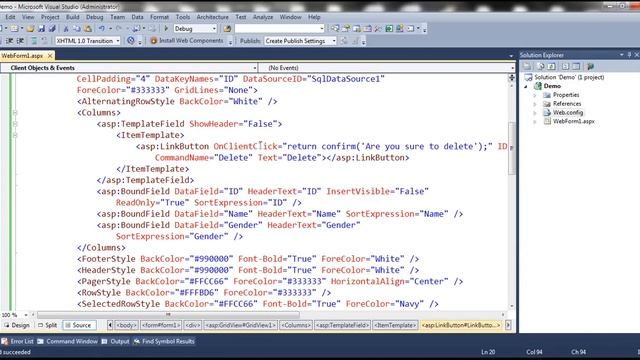Image resolution: width=640 pixels, height=360 pixels.
Task: Open the Command Window panel
Action: pos(67,341)
